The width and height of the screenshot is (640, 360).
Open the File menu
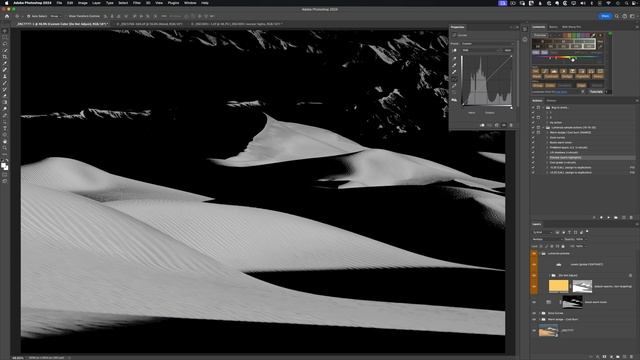pyautogui.click(x=59, y=3)
